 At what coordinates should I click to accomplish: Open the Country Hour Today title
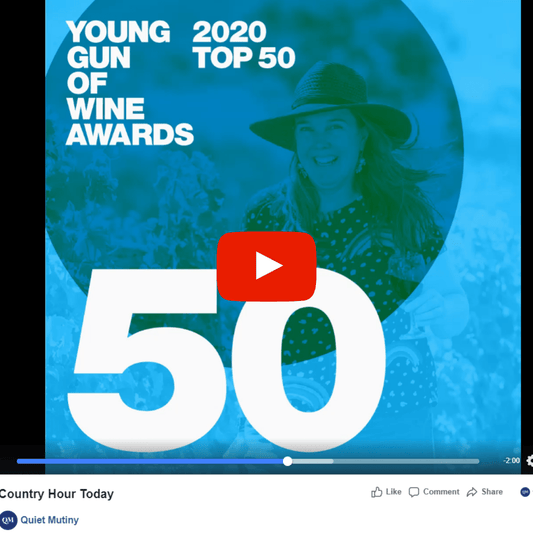[56, 494]
